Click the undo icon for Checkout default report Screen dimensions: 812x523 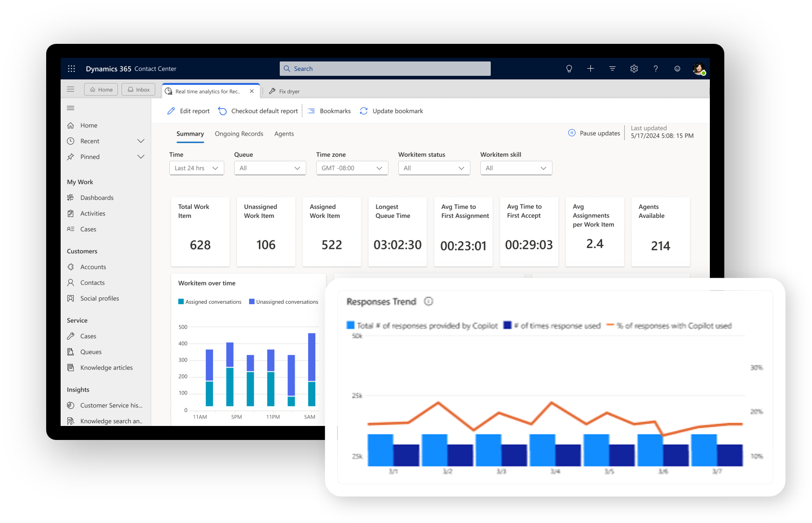point(222,111)
